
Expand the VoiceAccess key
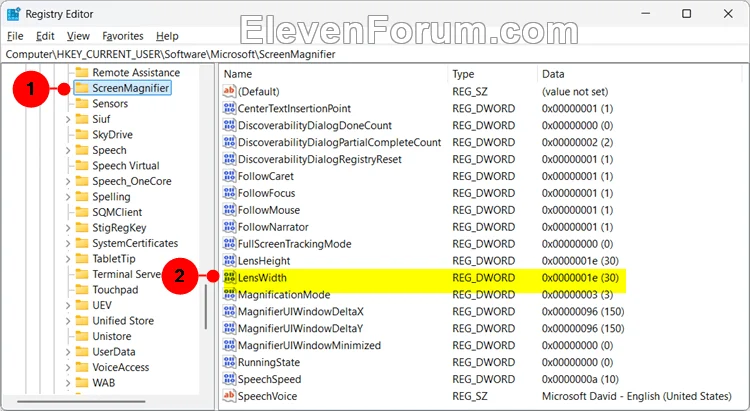tap(67, 367)
